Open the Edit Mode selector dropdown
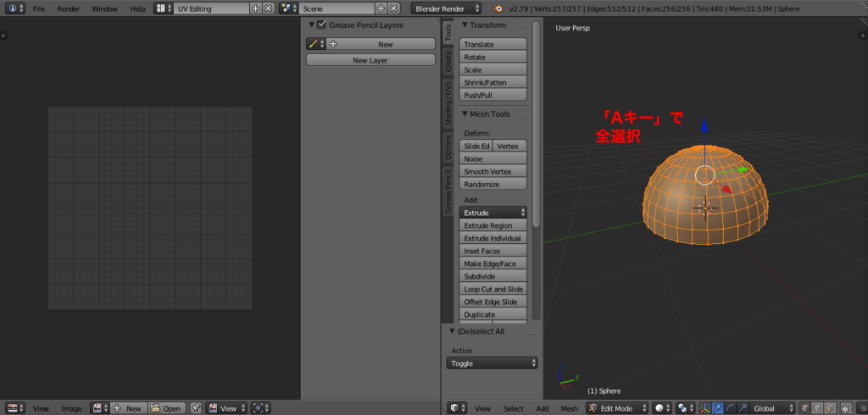Screen dimensions: 868x415 point(617,408)
